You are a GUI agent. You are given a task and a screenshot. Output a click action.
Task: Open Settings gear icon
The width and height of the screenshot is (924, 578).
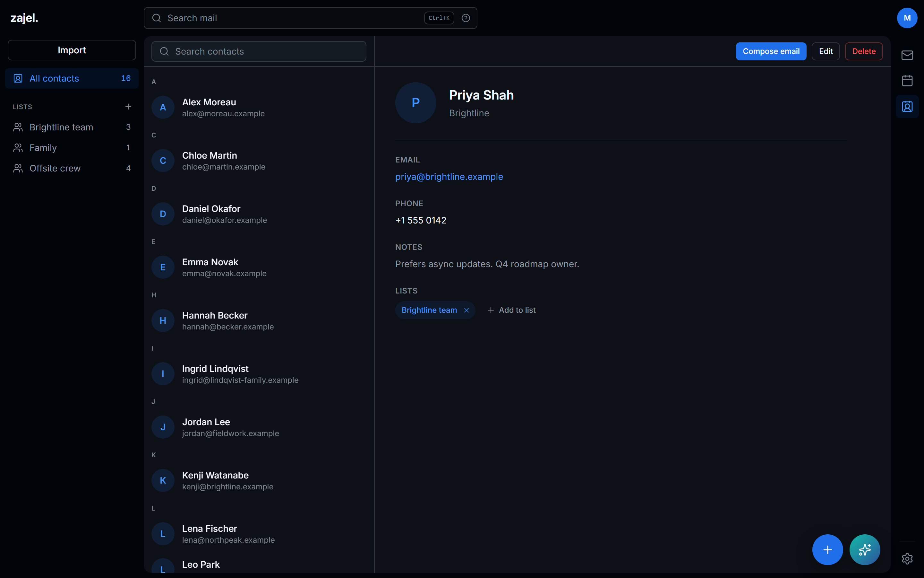point(907,558)
